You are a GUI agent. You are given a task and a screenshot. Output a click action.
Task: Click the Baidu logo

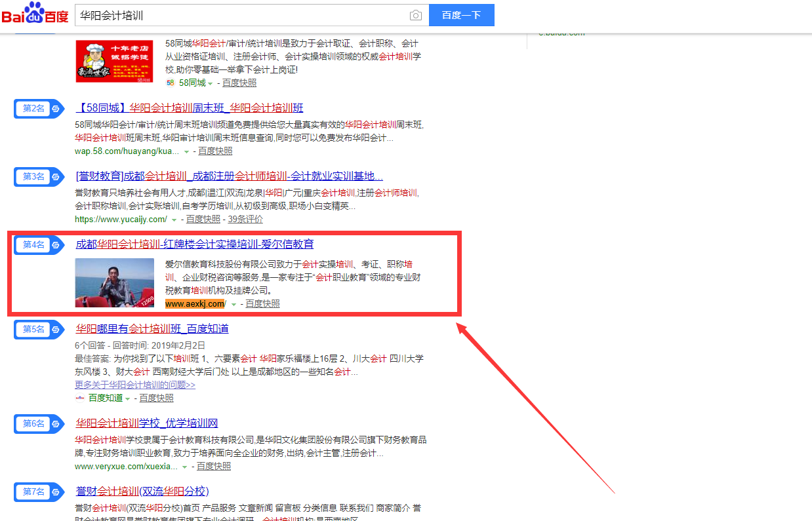pyautogui.click(x=35, y=13)
